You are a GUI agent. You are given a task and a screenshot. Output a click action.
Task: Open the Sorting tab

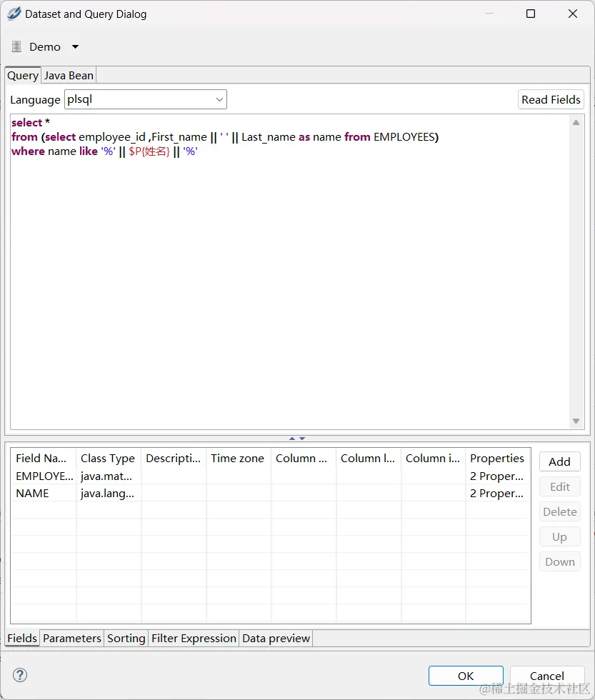tap(126, 638)
